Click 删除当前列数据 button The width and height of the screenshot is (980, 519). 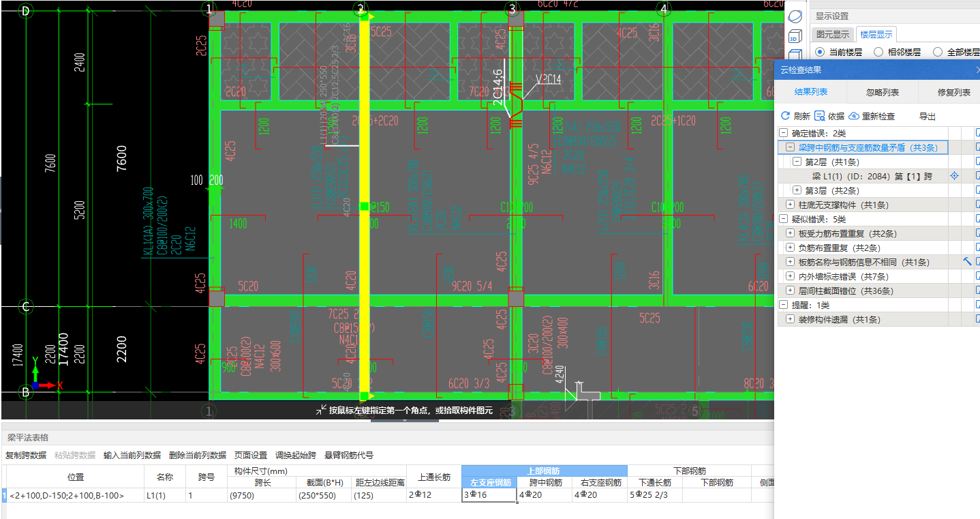tap(198, 455)
